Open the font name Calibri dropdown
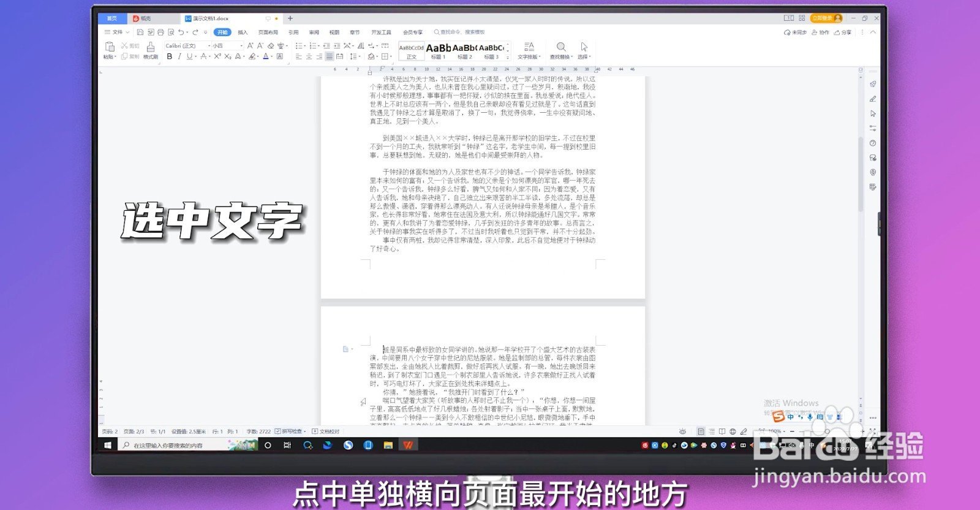Screen dimensions: 980x510 pos(208,45)
